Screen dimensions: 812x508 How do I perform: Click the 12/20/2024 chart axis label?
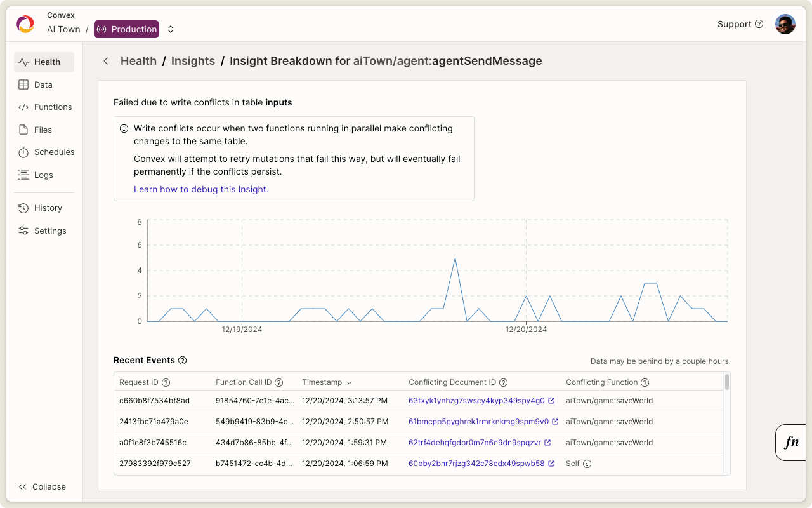click(526, 330)
